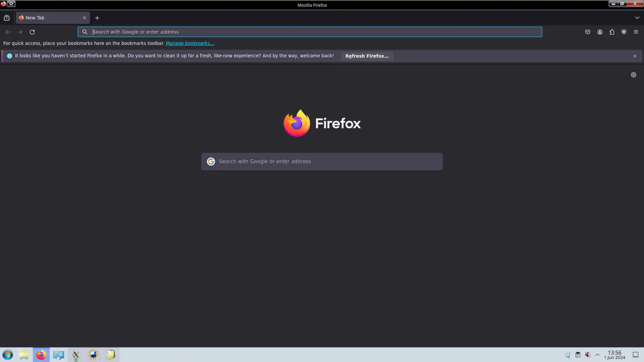This screenshot has height=362, width=644.
Task: Open Firefox View icon in tab bar
Action: tap(7, 18)
